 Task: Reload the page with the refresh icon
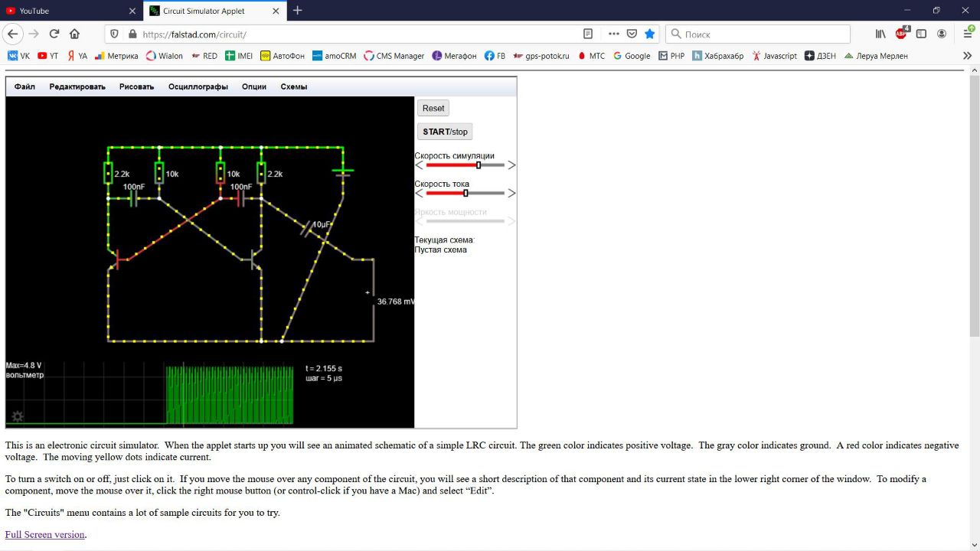point(54,34)
